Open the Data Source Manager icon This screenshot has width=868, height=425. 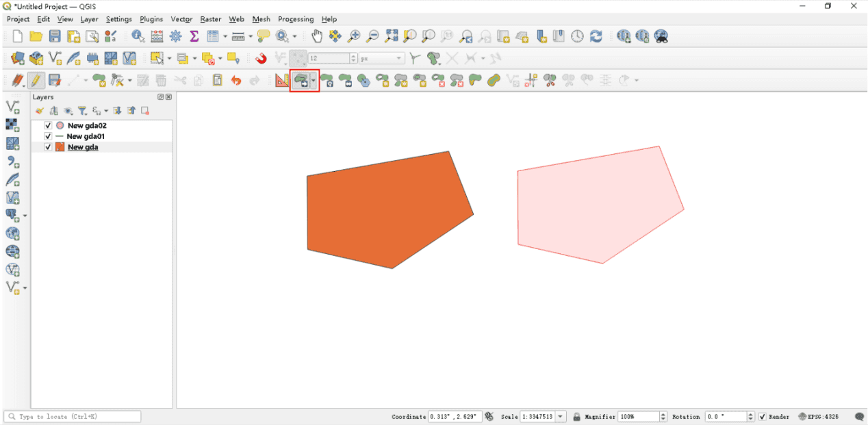tap(18, 59)
